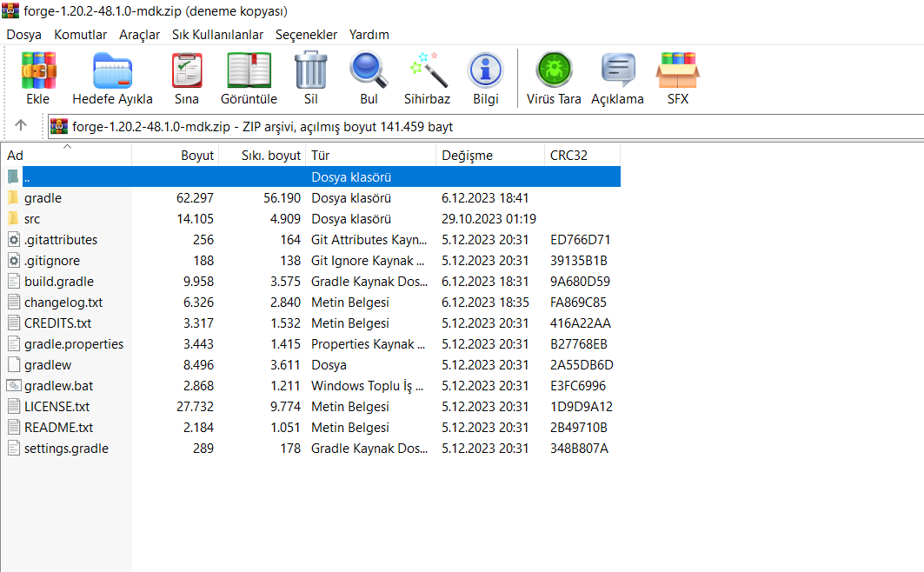
Task: Select the changelog.txt file name
Action: (x=63, y=303)
